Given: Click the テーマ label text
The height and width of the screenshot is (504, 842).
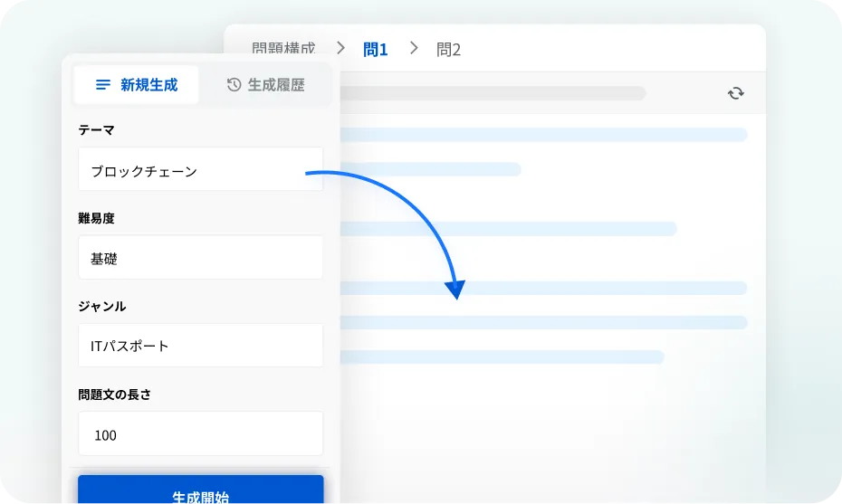Looking at the screenshot, I should pos(96,130).
